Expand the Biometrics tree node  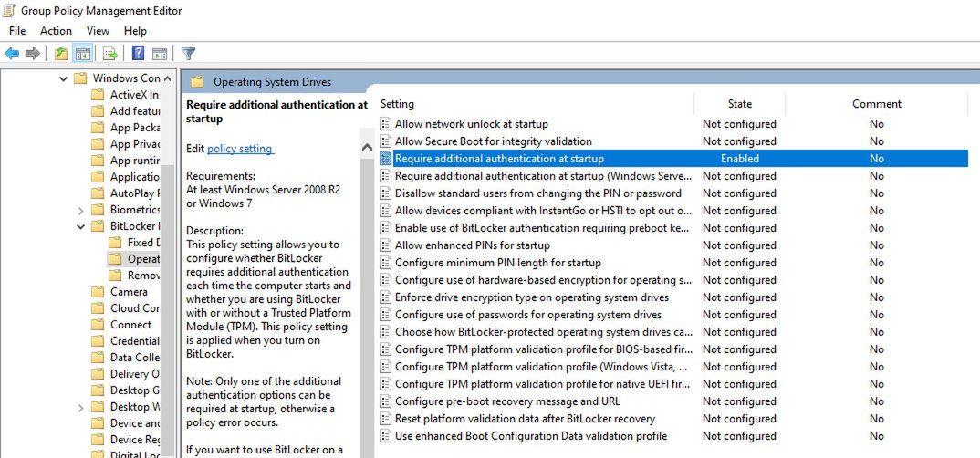point(80,210)
